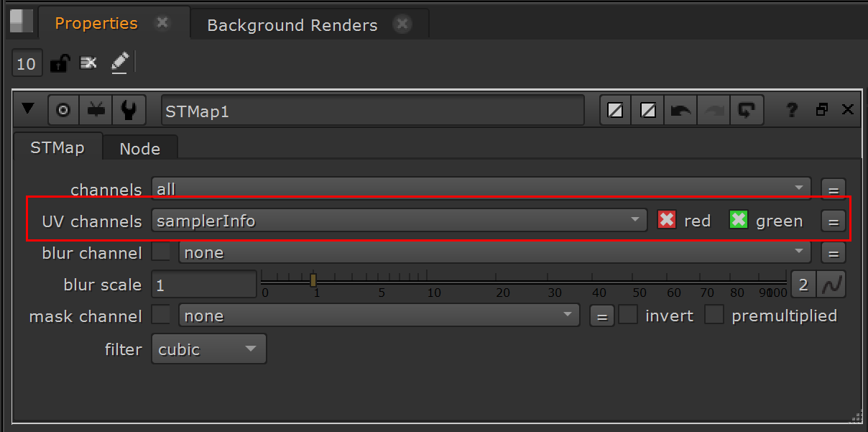Clear all panels with the X icon
Screen dimensions: 868x432
pos(88,63)
